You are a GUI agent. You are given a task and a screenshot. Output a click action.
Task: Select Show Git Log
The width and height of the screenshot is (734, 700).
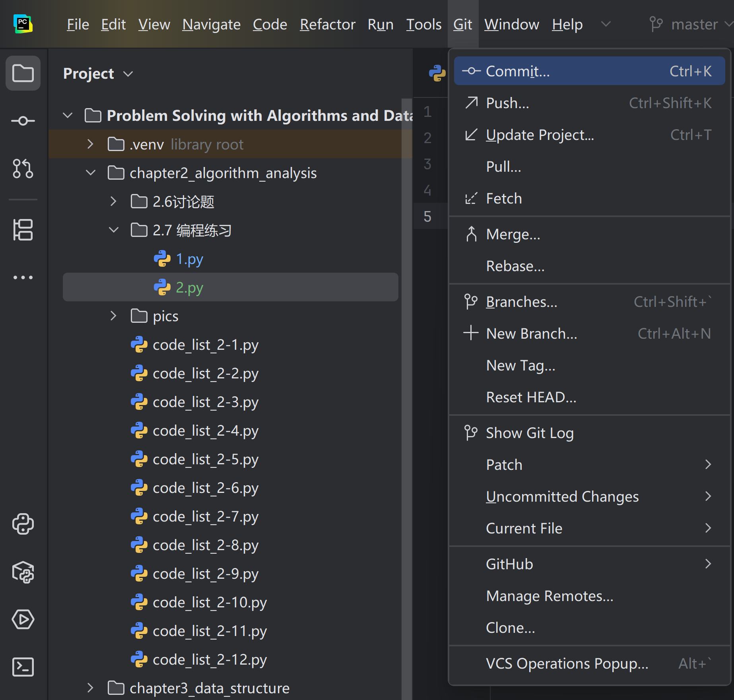pyautogui.click(x=530, y=433)
